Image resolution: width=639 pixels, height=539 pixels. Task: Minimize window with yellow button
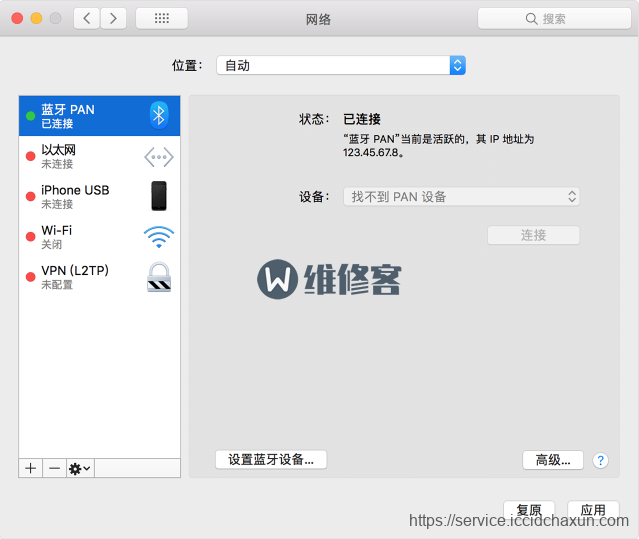[36, 18]
